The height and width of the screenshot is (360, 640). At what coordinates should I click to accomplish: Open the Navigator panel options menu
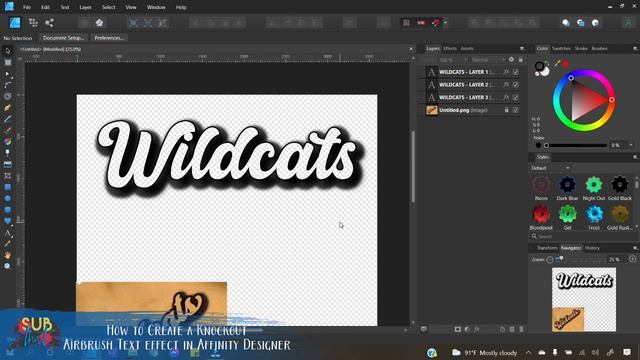(x=635, y=248)
